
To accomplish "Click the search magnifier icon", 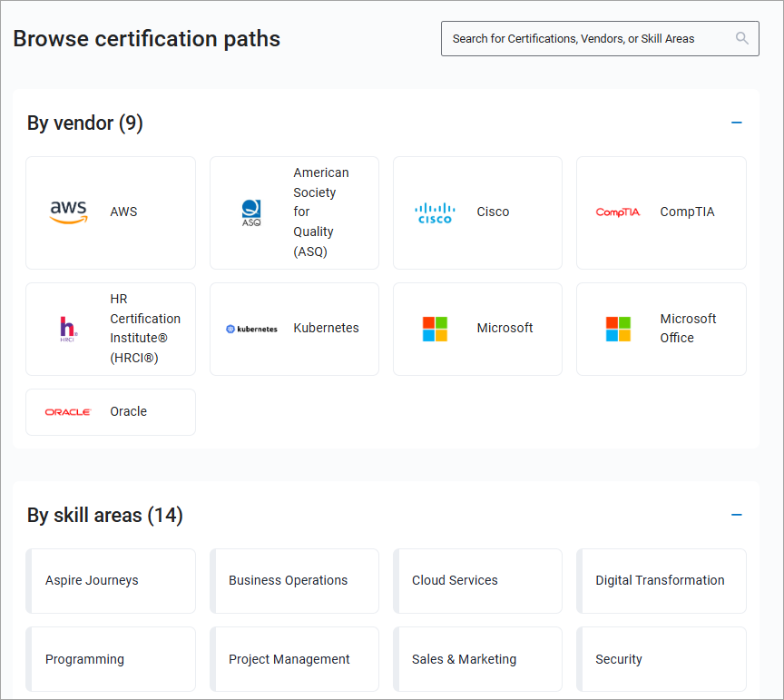I will [742, 38].
